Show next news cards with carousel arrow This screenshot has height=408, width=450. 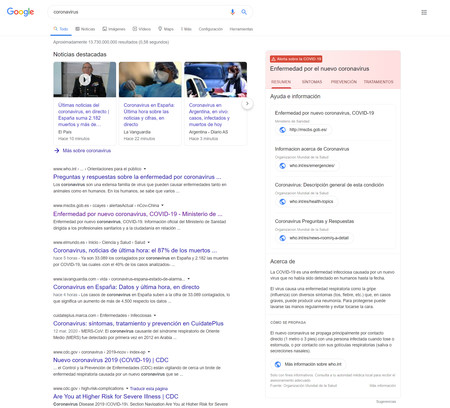[x=247, y=104]
